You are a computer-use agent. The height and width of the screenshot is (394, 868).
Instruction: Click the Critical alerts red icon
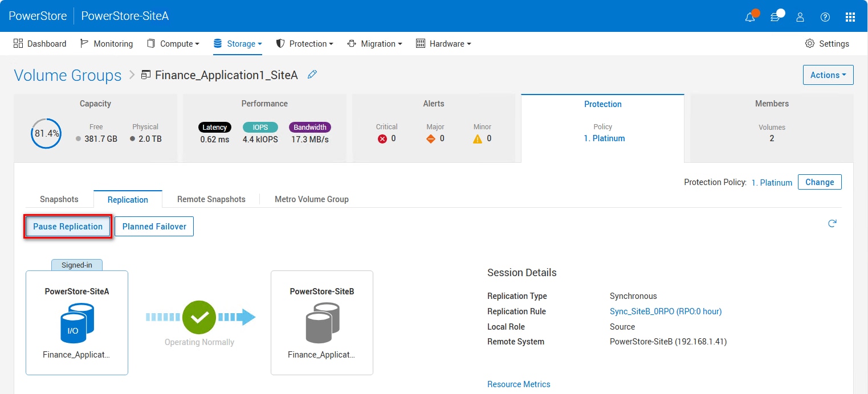pyautogui.click(x=382, y=139)
